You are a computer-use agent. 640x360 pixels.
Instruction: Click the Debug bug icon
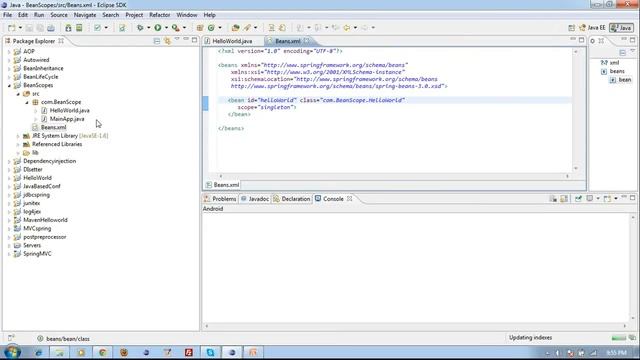[x=140, y=28]
